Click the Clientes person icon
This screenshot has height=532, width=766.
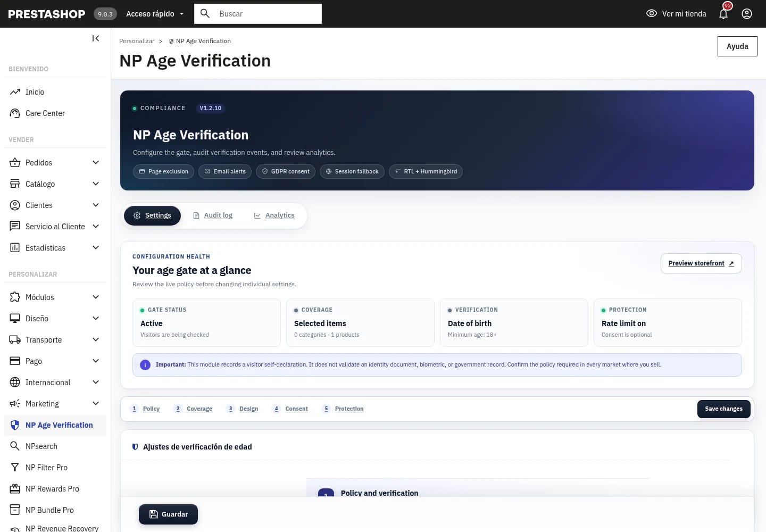[15, 205]
